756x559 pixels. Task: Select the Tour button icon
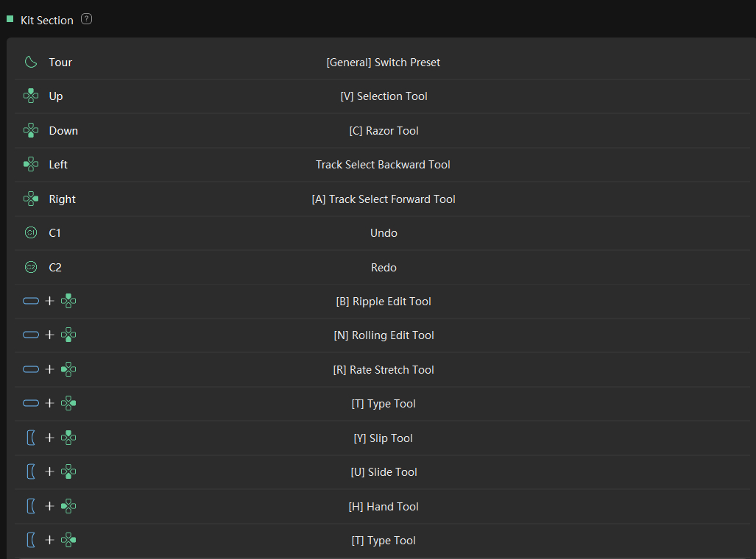point(31,63)
